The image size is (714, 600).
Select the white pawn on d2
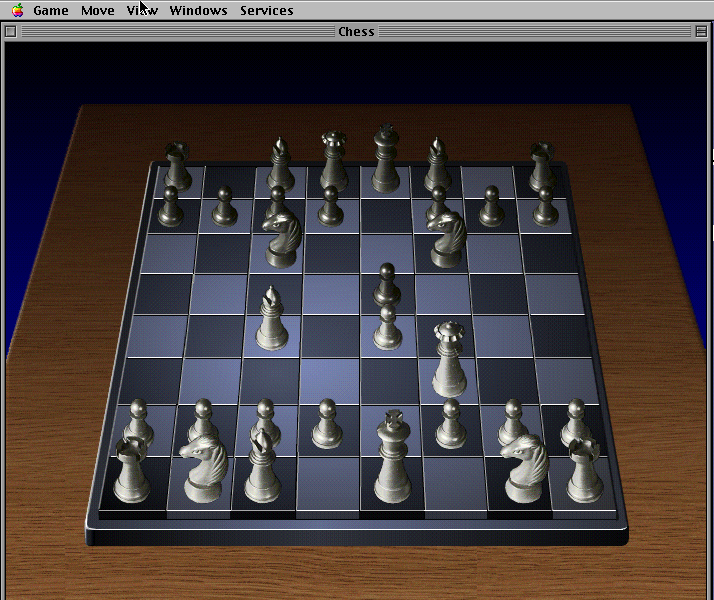(327, 423)
